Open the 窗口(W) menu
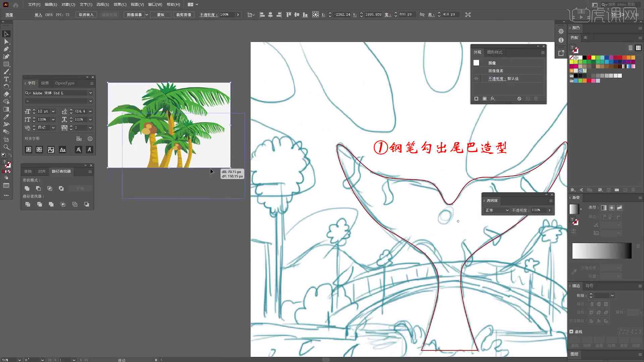The width and height of the screenshot is (644, 362). tap(155, 5)
